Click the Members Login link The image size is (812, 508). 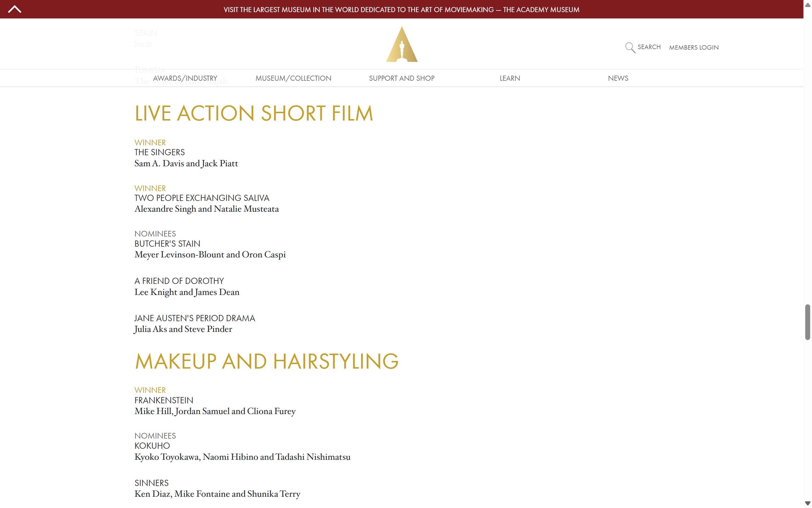[694, 47]
